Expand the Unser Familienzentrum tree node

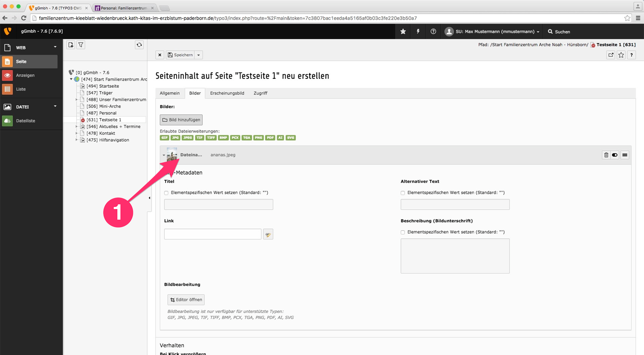point(77,100)
